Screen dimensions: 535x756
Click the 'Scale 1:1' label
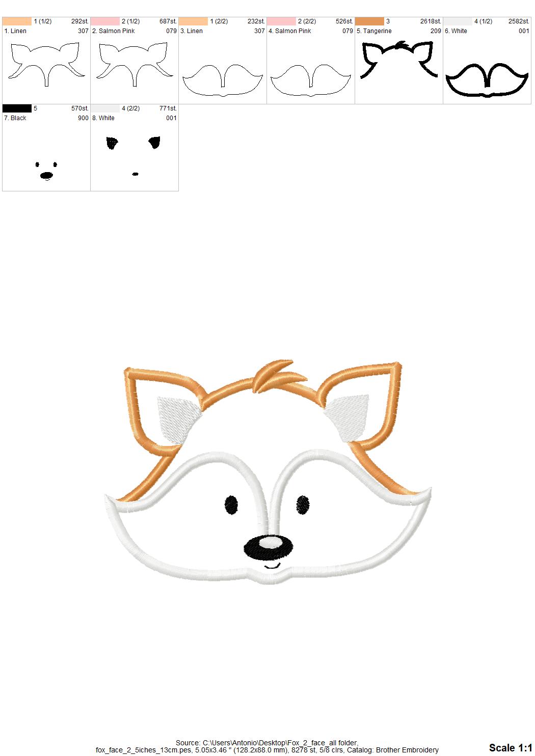tap(511, 747)
